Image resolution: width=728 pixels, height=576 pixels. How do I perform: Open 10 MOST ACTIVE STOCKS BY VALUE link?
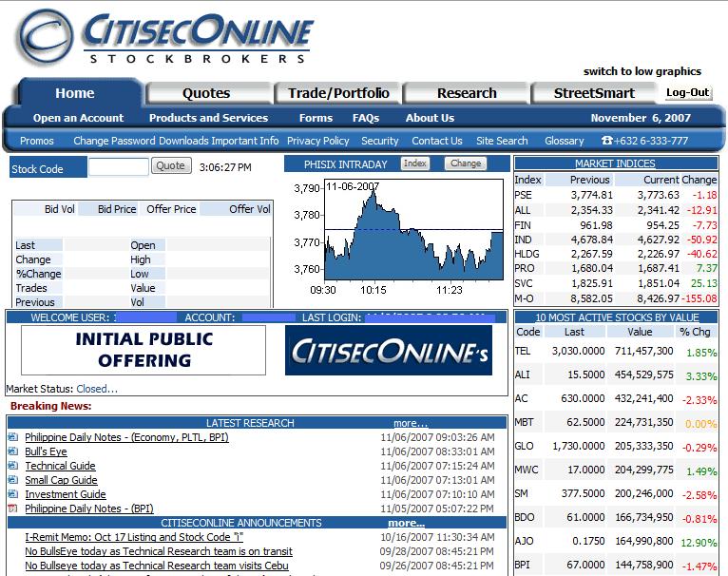click(x=617, y=317)
